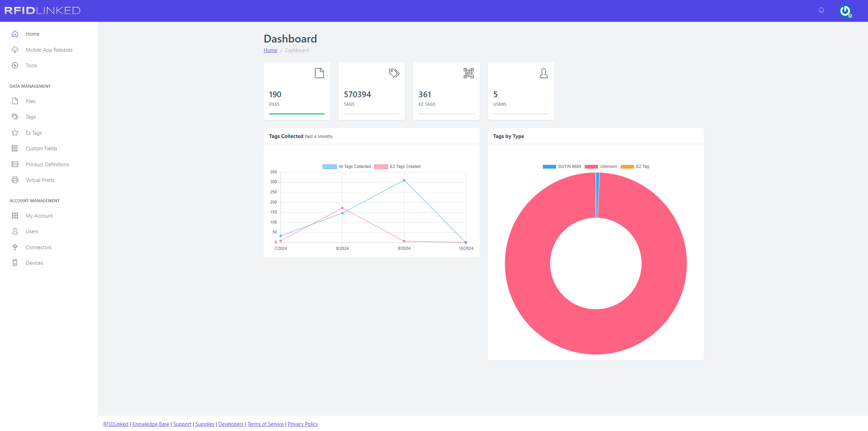
Task: Click the Tags card tag icon
Action: (394, 73)
